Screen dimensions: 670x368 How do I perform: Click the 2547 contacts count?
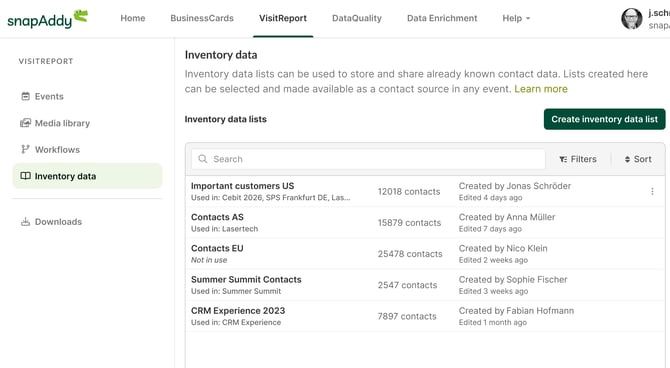pyautogui.click(x=407, y=285)
